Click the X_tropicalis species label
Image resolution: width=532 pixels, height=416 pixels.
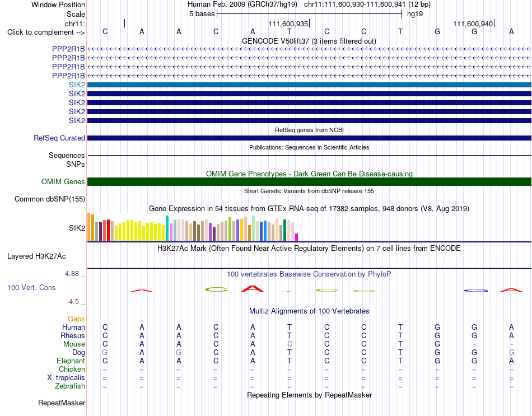click(x=66, y=378)
